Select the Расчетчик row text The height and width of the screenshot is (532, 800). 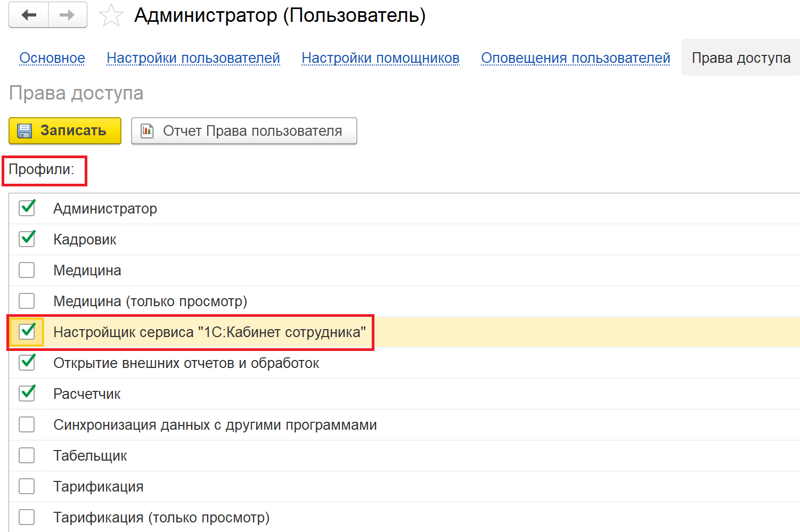click(87, 394)
